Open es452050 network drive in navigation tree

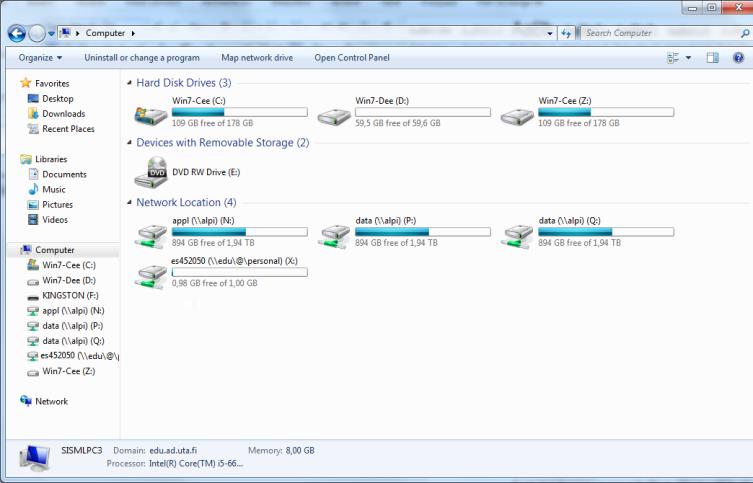pyautogui.click(x=79, y=356)
